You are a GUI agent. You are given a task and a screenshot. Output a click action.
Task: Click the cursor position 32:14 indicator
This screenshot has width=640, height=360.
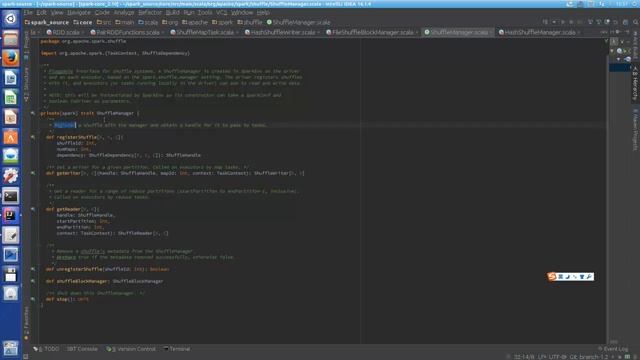(524, 357)
